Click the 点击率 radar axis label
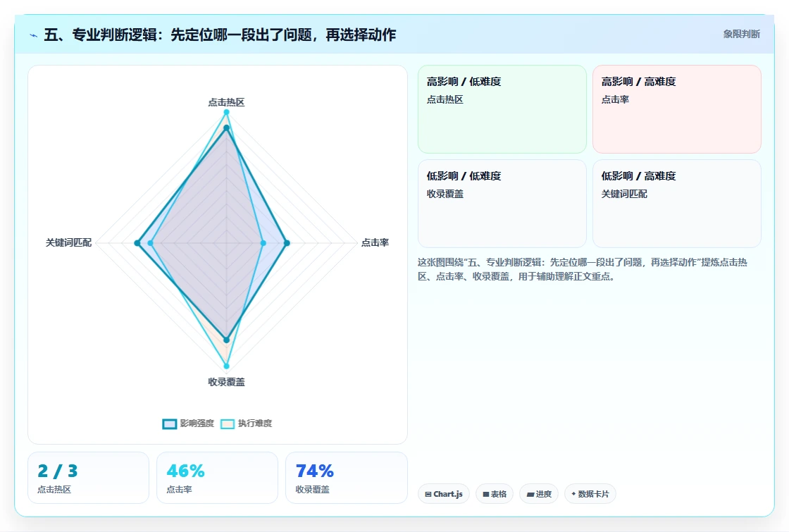 coord(375,242)
